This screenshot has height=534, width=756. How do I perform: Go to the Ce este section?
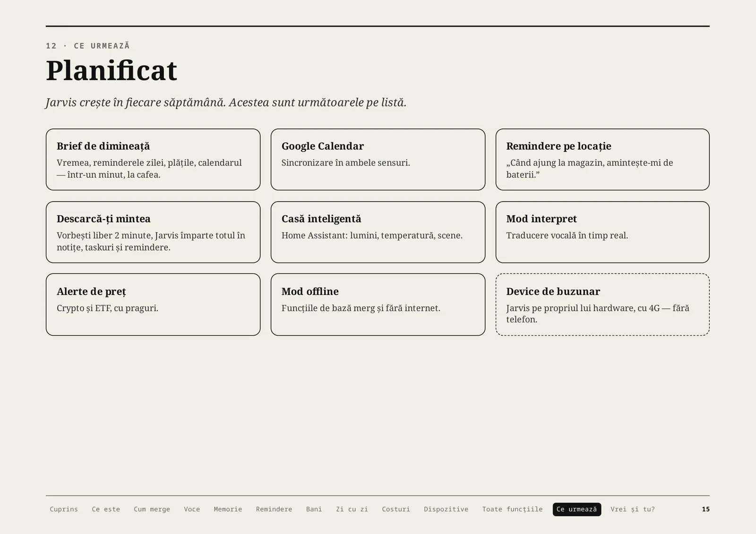[x=106, y=509]
